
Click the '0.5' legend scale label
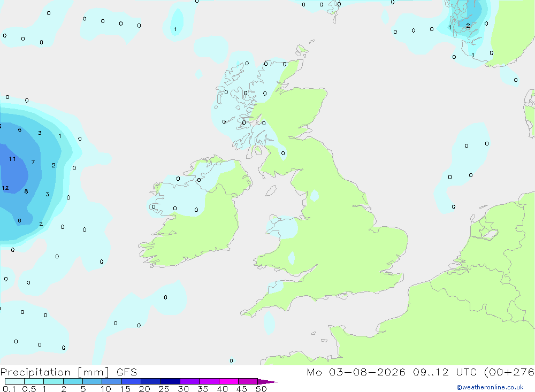(x=29, y=389)
